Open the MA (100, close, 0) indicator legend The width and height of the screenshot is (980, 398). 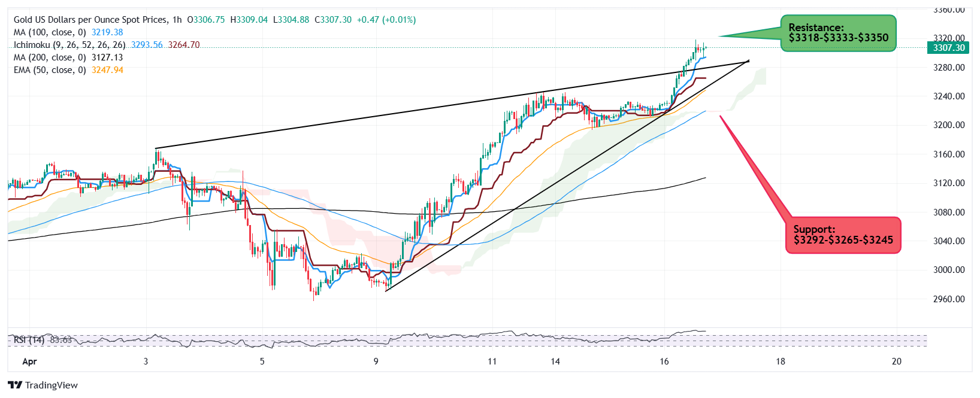[50, 32]
